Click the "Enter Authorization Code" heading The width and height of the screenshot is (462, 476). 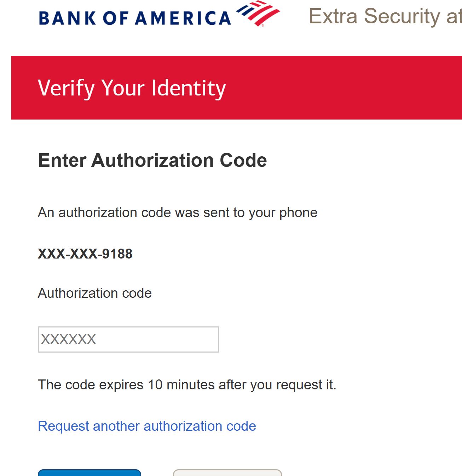click(x=152, y=160)
